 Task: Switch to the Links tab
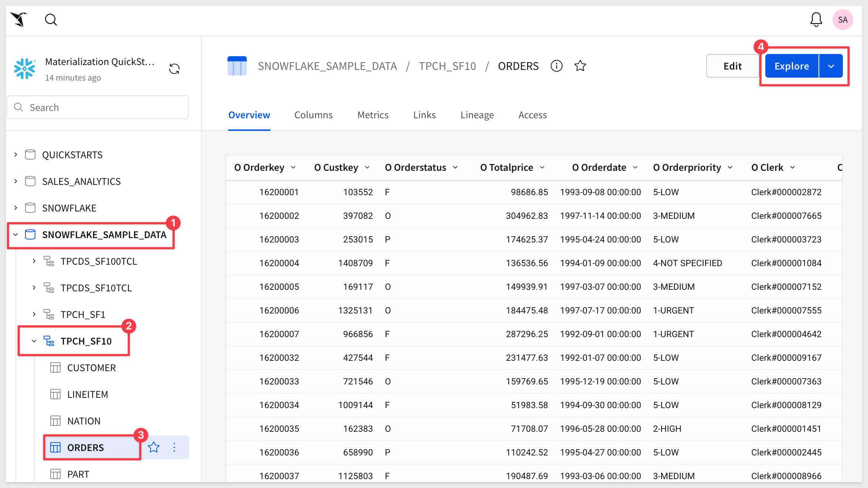click(x=424, y=115)
